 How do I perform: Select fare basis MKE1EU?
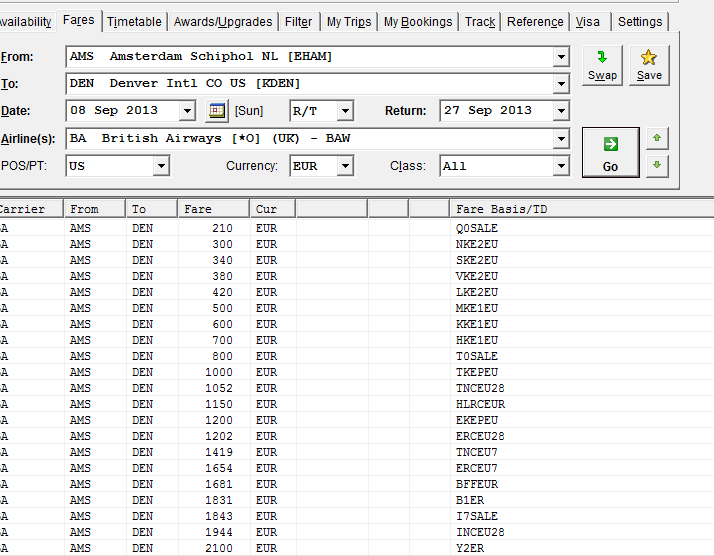[476, 308]
